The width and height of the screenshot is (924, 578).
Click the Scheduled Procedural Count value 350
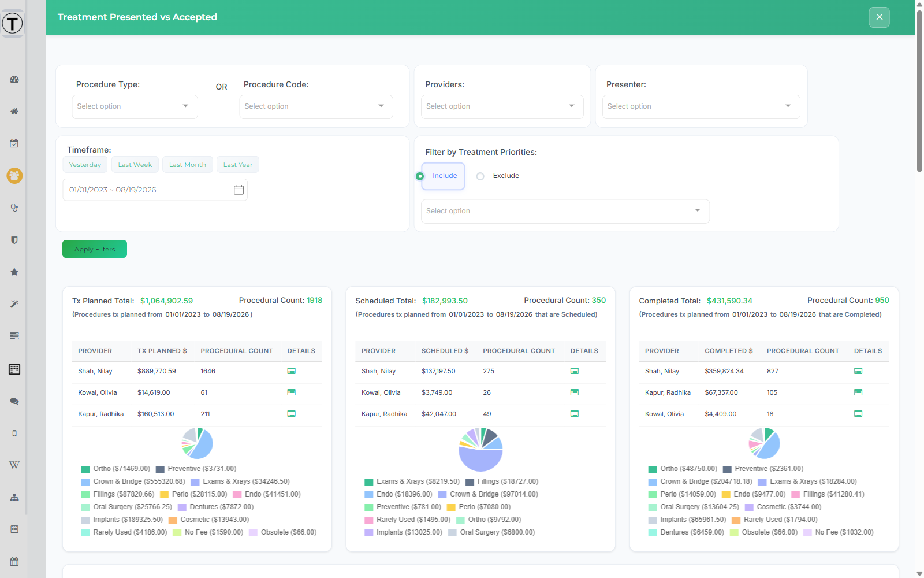tap(599, 301)
